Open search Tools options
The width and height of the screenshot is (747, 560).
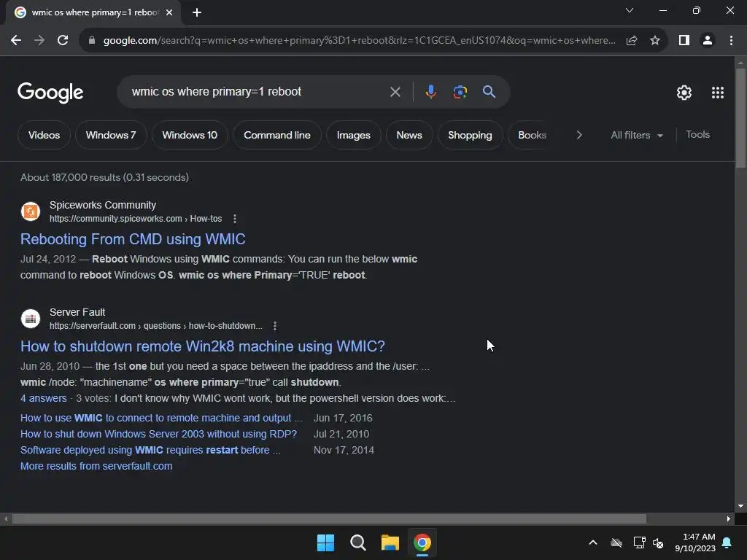(697, 135)
